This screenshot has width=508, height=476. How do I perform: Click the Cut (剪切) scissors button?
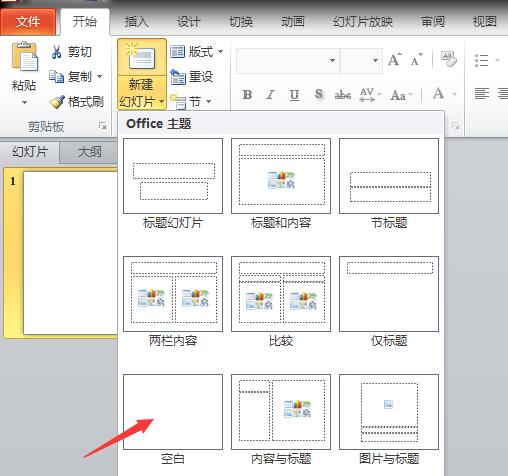tap(71, 52)
